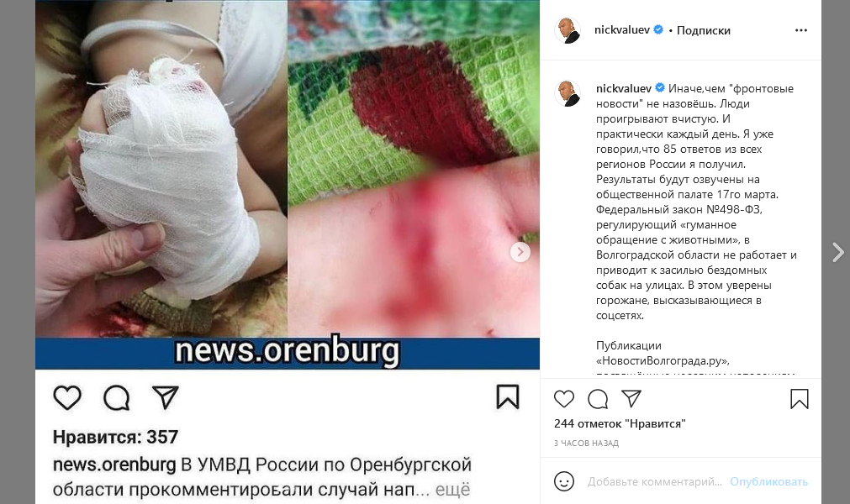Expand the caption with ещё
The image size is (850, 504).
pyautogui.click(x=452, y=490)
